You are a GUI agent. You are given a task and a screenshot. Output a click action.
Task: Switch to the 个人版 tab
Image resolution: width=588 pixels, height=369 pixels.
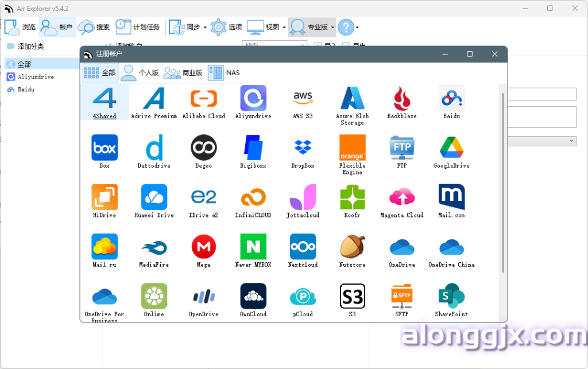click(140, 73)
